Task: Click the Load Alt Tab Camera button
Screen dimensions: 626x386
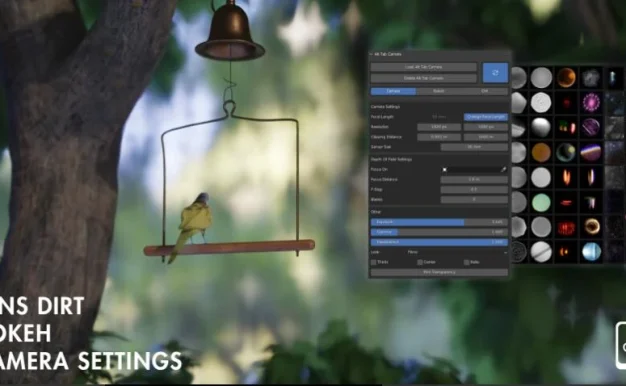Action: click(x=424, y=67)
